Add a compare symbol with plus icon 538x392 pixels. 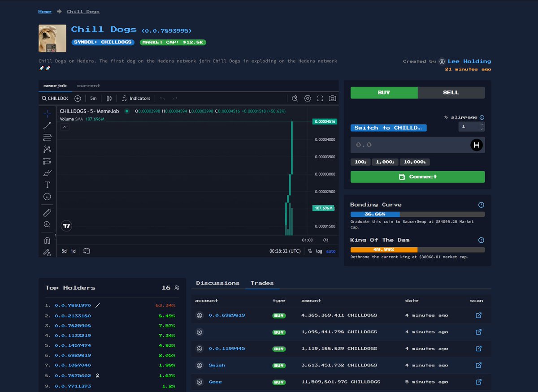pos(78,98)
